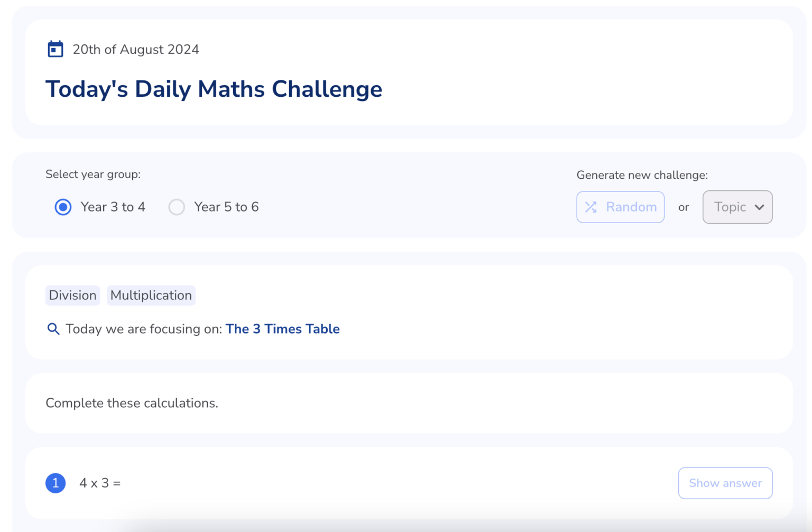Click the shuffle icon inside the Random button

(x=590, y=207)
